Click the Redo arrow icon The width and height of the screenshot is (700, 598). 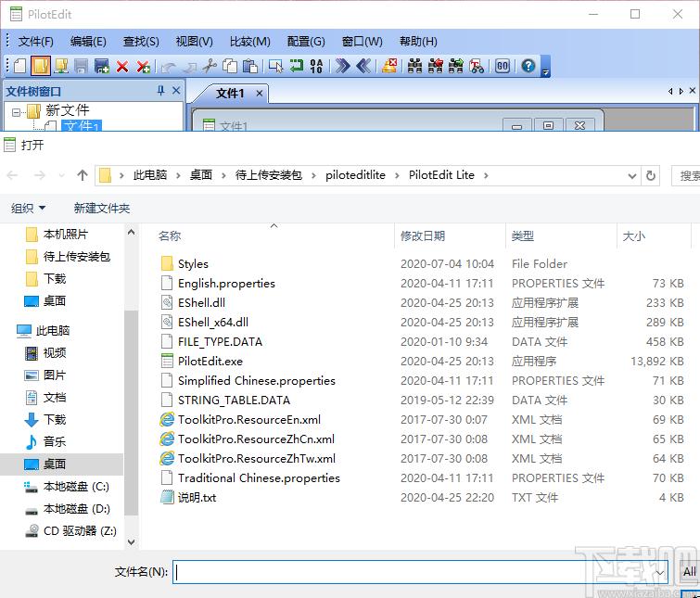(x=190, y=67)
